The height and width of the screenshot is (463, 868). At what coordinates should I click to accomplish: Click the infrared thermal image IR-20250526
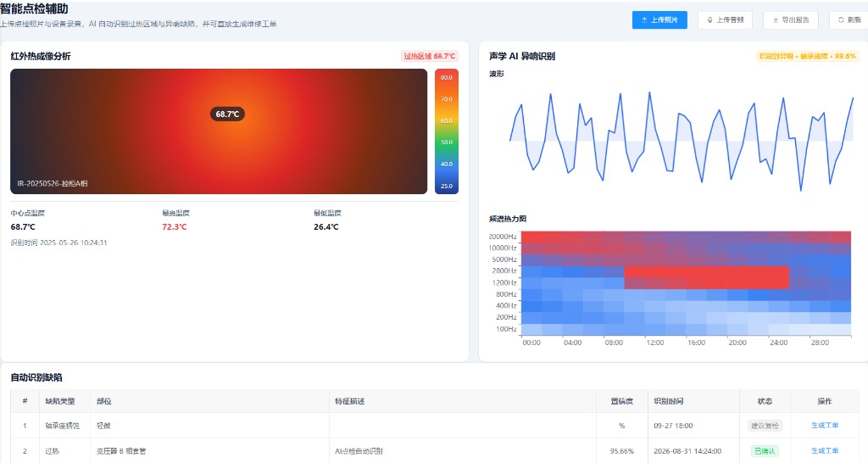click(x=219, y=131)
